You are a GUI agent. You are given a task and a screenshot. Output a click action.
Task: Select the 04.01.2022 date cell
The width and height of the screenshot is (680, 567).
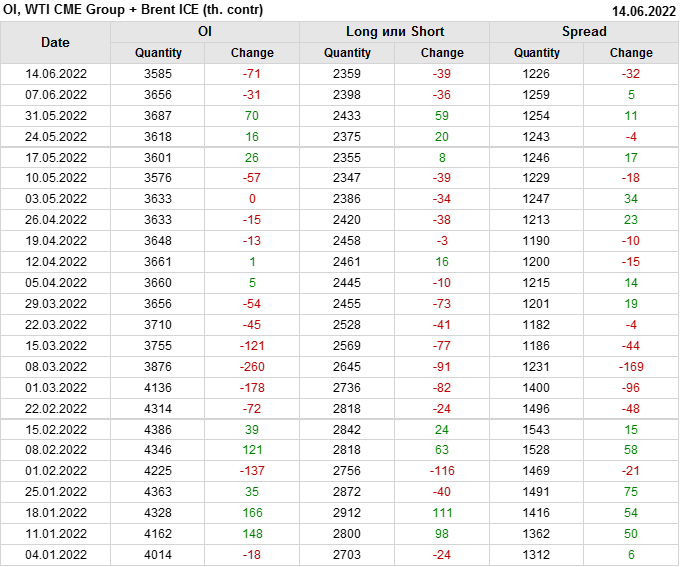pyautogui.click(x=56, y=555)
